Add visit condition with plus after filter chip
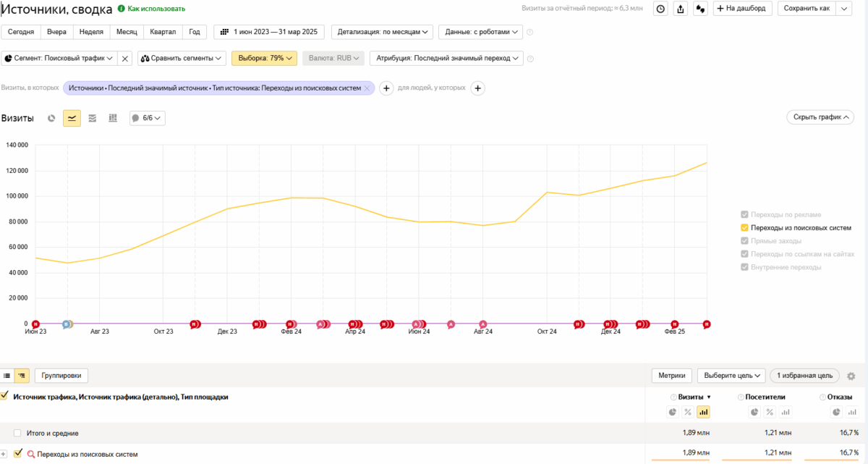 pyautogui.click(x=386, y=88)
